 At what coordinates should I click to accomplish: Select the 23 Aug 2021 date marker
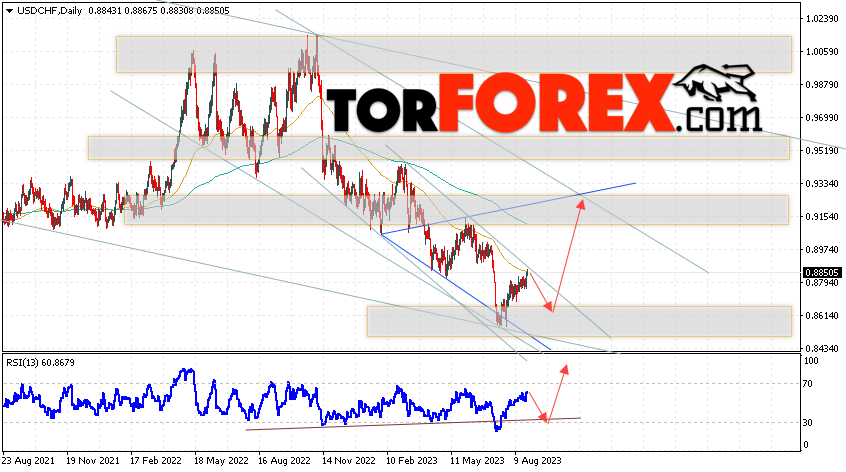pyautogui.click(x=28, y=461)
